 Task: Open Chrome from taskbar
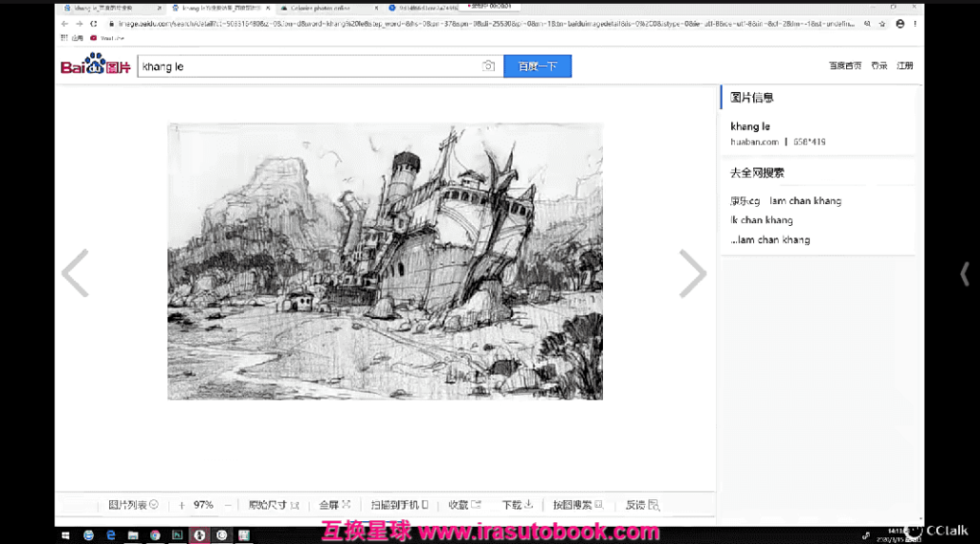(155, 535)
